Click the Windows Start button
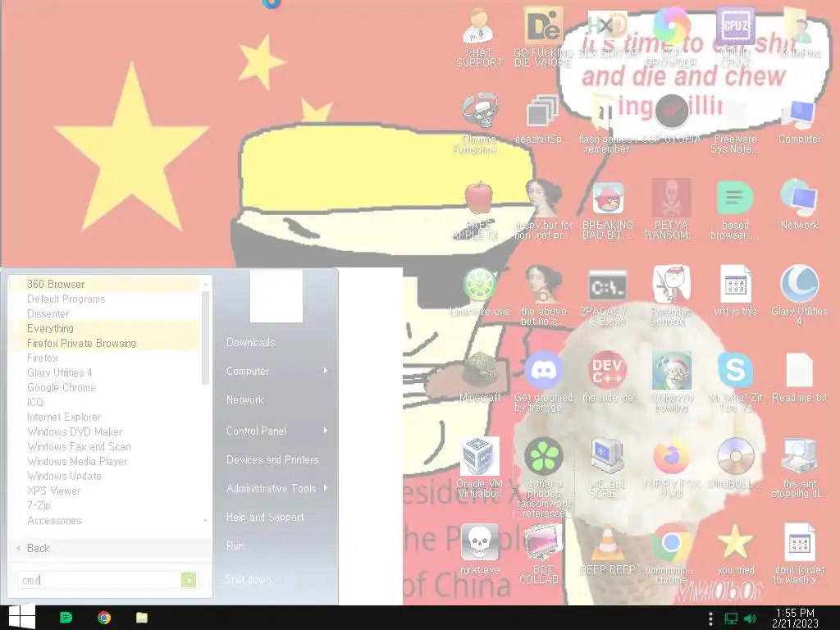Screen dimensions: 840x630 [21, 618]
